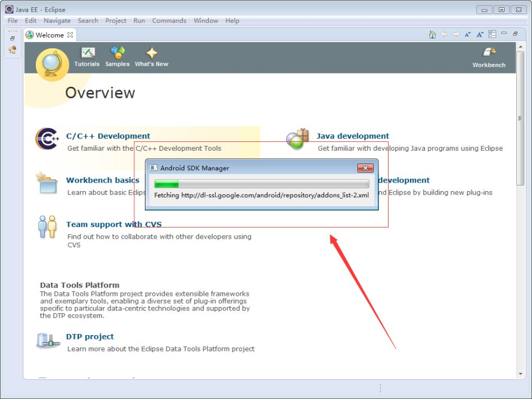Click the scrollbar down arrow
Screen dimensions: 532x399
coord(520,374)
